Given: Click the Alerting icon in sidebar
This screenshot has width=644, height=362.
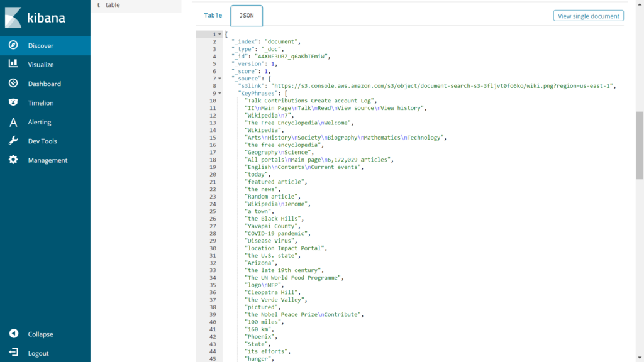Looking at the screenshot, I should pyautogui.click(x=13, y=122).
